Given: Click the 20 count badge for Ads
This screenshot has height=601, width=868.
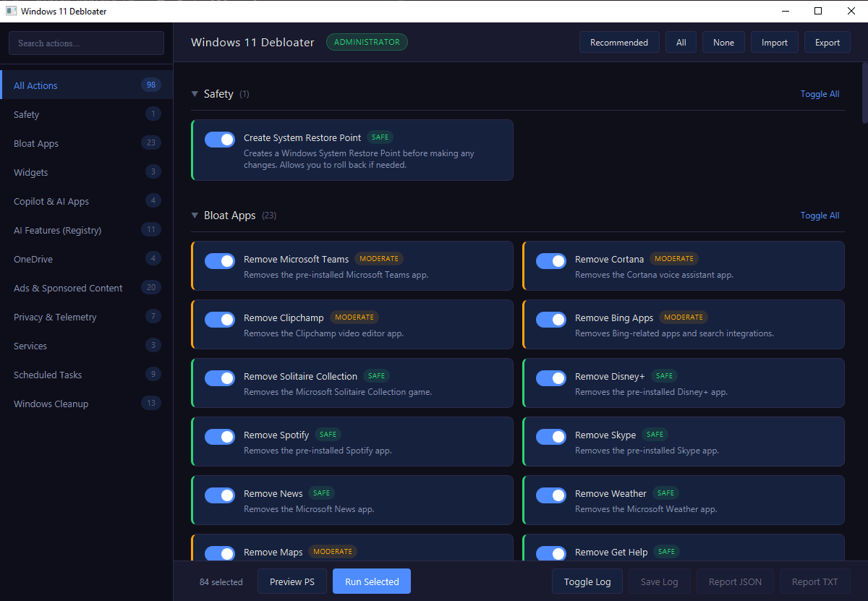Looking at the screenshot, I should click(x=151, y=287).
